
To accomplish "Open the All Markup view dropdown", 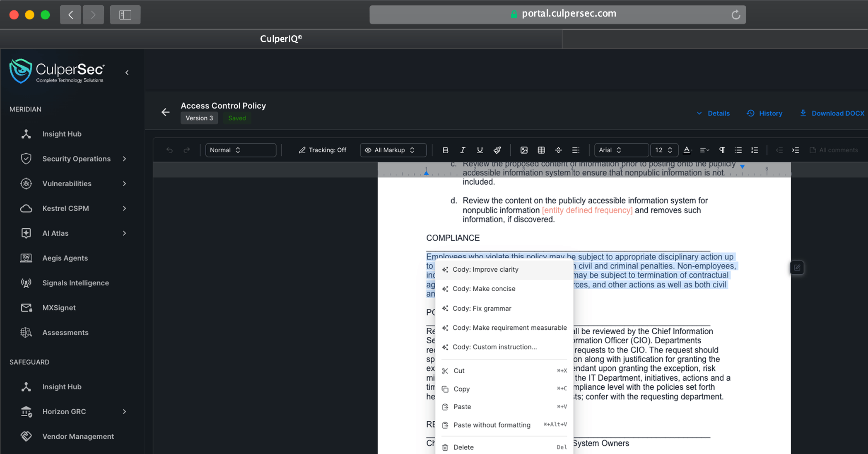I will coord(393,150).
